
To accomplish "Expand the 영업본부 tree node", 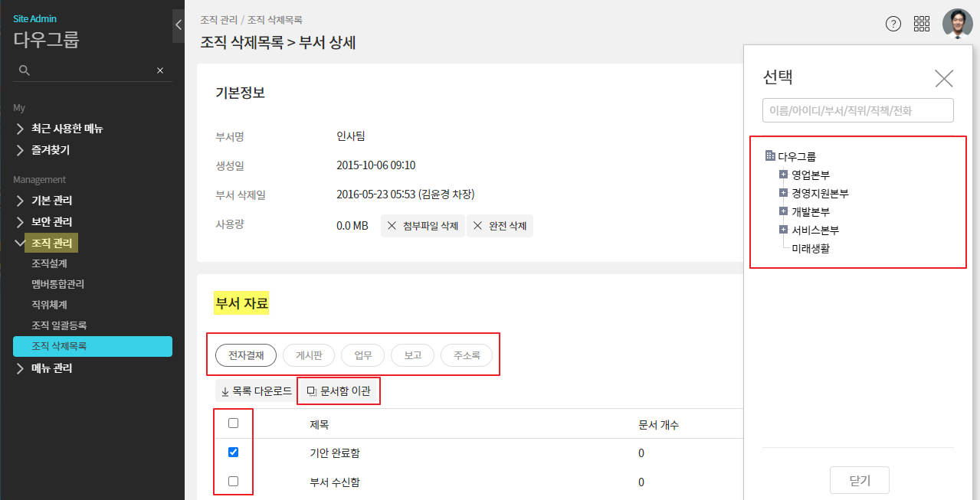I will click(x=783, y=175).
